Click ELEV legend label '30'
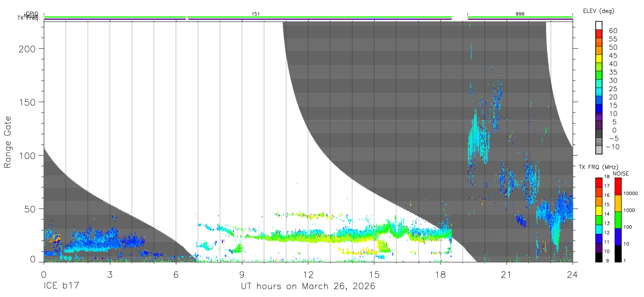The image size is (644, 297). (614, 80)
